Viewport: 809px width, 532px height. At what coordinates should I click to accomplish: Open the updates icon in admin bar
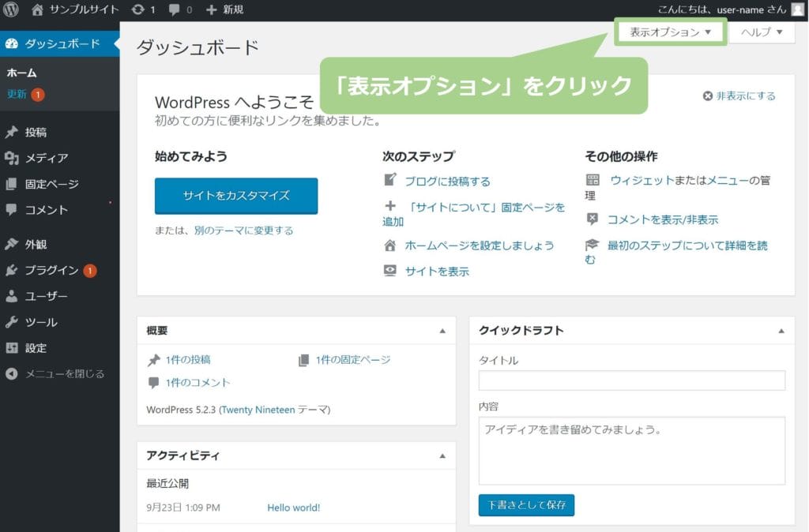click(x=138, y=10)
